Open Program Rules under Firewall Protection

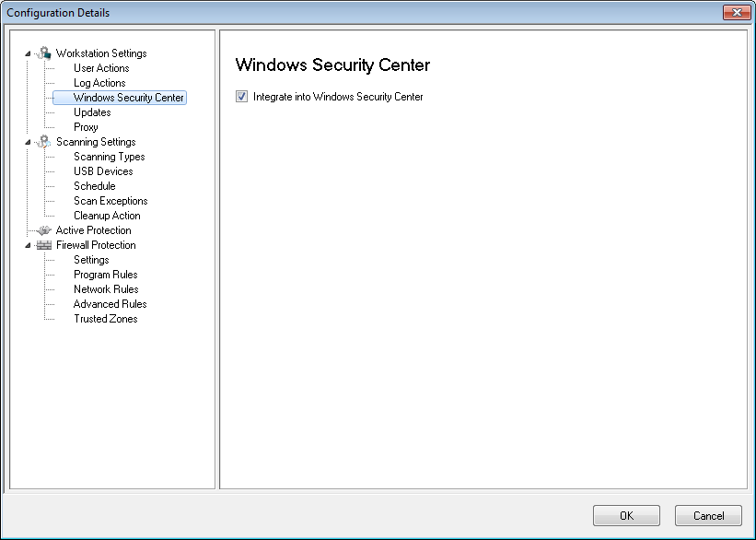click(106, 275)
